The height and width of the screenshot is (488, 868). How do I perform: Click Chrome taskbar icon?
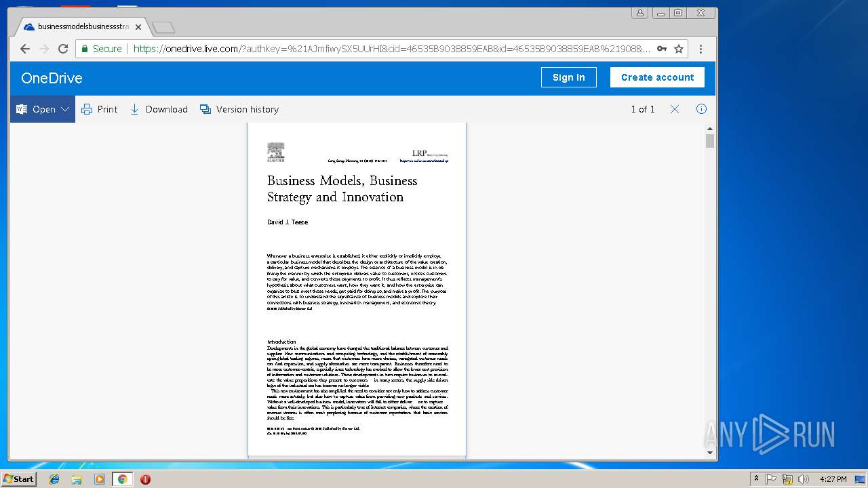[x=122, y=479]
